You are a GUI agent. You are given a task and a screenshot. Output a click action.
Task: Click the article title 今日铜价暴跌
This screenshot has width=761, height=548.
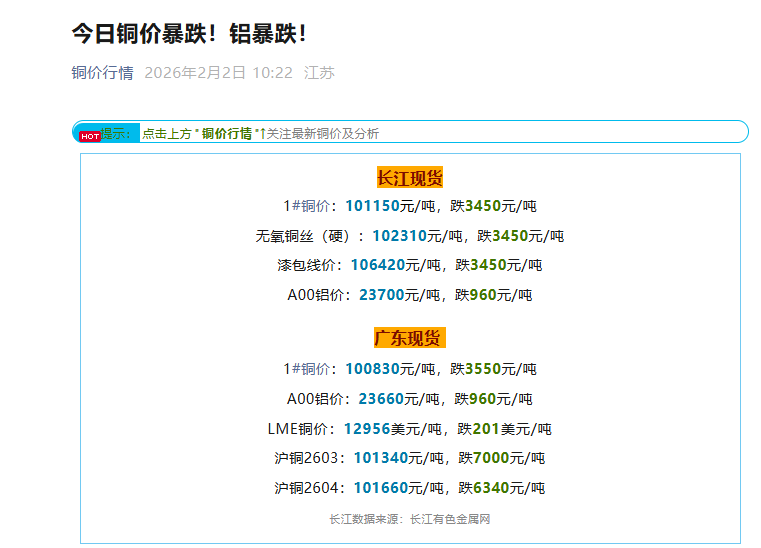[x=189, y=32]
